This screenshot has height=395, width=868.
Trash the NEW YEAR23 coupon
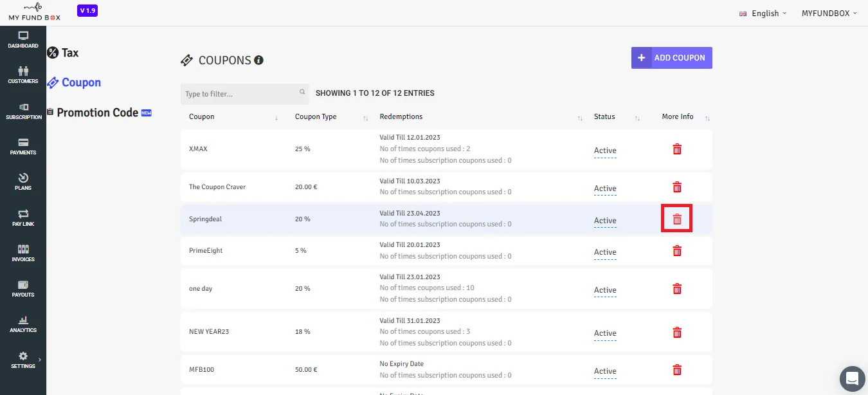677,333
